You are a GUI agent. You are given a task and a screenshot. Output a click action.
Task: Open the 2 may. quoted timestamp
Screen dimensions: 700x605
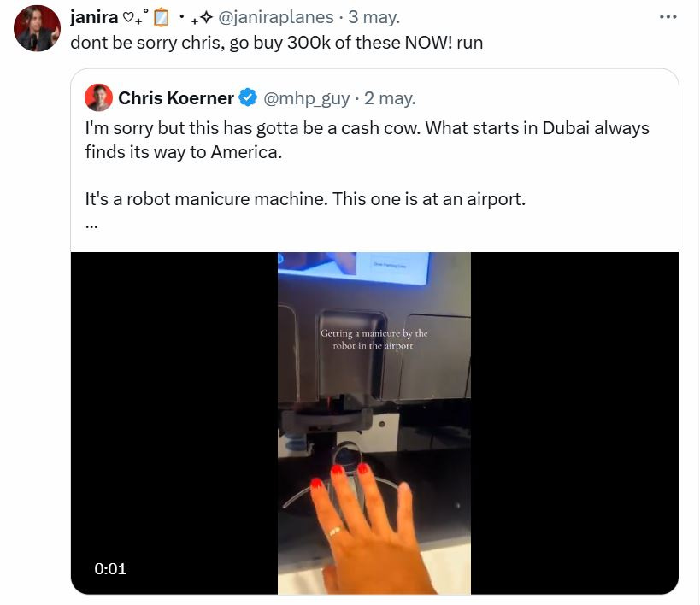tap(390, 98)
